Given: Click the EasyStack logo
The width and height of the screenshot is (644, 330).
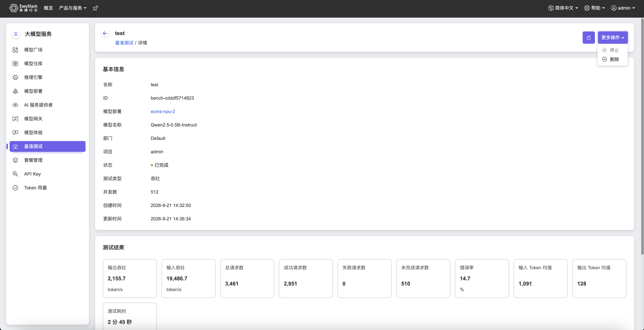Looking at the screenshot, I should [23, 8].
